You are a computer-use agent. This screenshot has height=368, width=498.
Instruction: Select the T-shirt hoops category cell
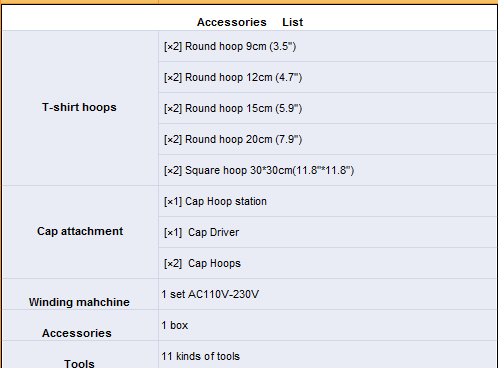[80, 108]
